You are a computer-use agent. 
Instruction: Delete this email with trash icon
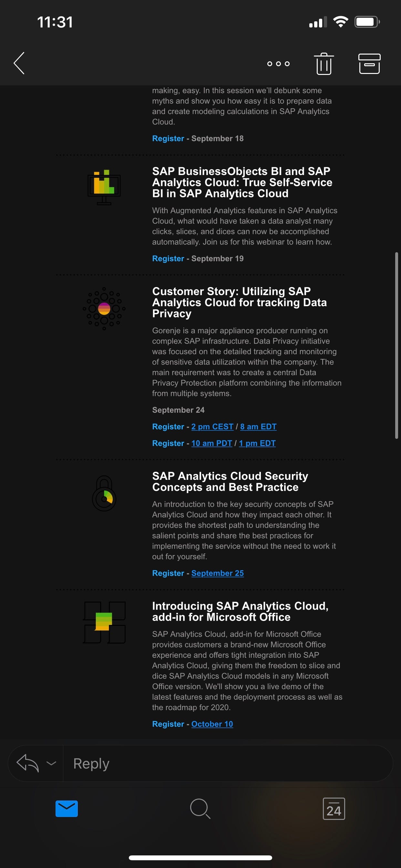point(324,64)
